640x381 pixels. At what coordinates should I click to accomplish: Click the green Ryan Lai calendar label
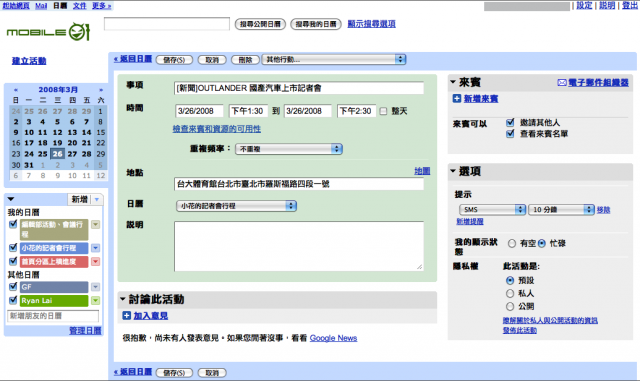[x=54, y=301]
